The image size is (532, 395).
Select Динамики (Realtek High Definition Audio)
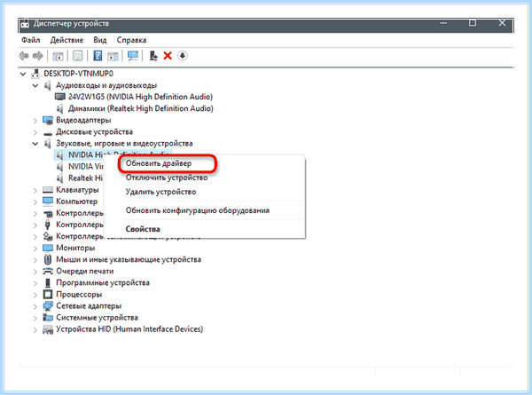click(x=141, y=108)
